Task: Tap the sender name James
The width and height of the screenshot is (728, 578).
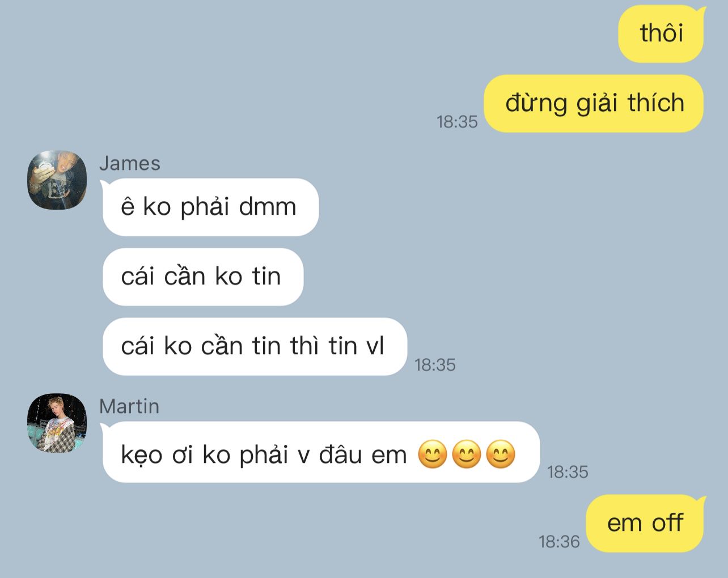Action: 130,163
